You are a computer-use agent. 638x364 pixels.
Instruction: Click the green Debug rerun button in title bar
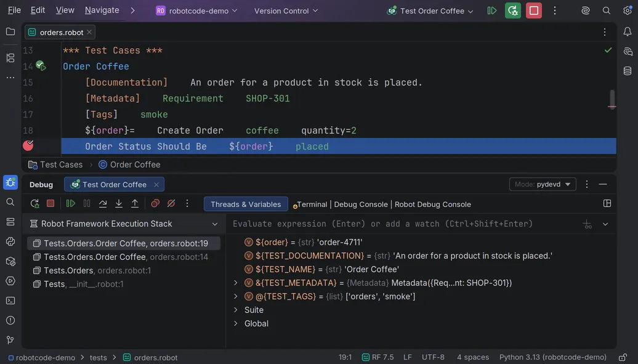coord(512,10)
